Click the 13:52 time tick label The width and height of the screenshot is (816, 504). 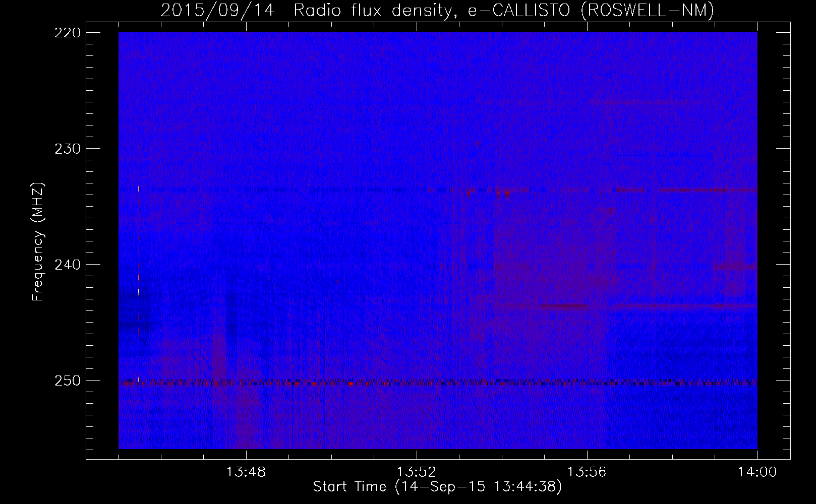(417, 472)
